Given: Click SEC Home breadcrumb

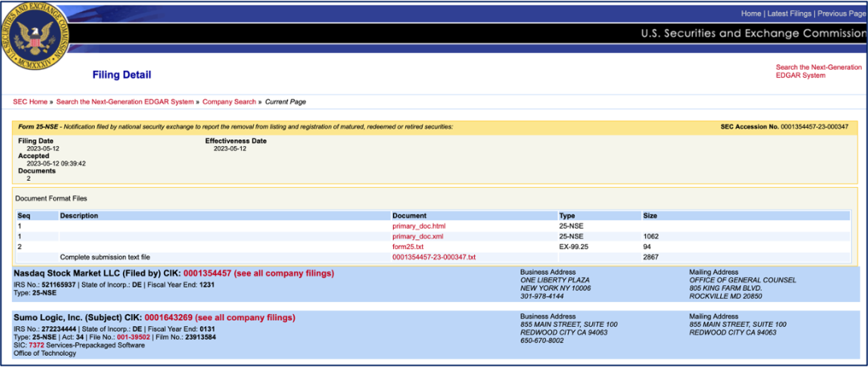Looking at the screenshot, I should 30,102.
